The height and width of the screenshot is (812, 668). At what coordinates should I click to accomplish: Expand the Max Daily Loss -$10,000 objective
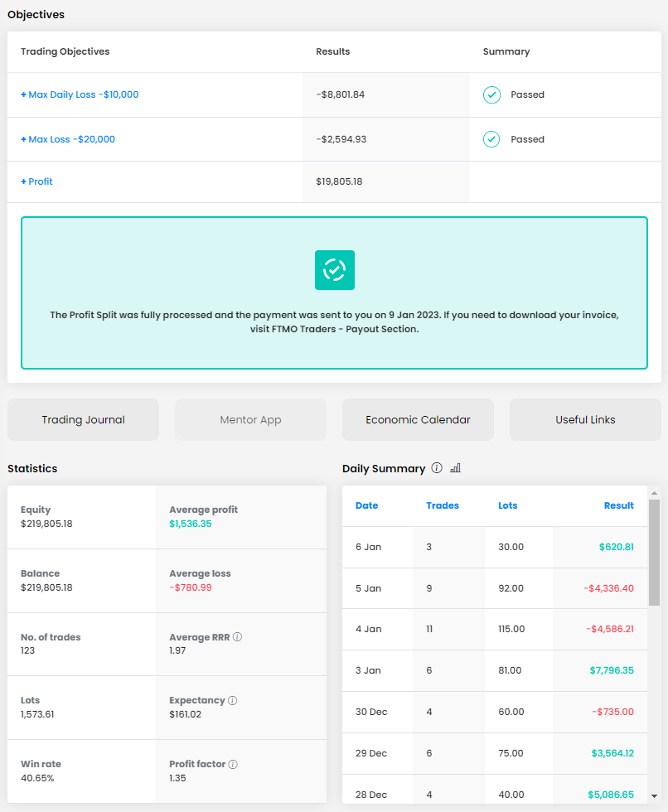80,94
